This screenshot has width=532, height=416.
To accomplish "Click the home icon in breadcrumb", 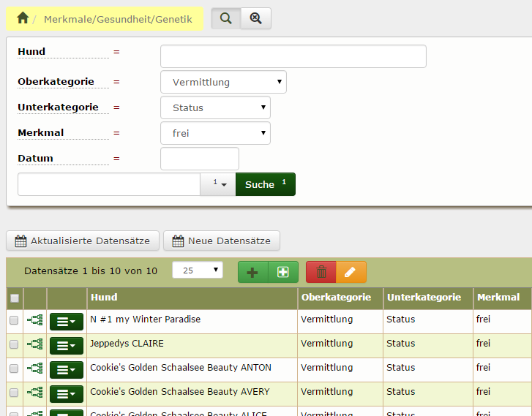I will (x=22, y=18).
